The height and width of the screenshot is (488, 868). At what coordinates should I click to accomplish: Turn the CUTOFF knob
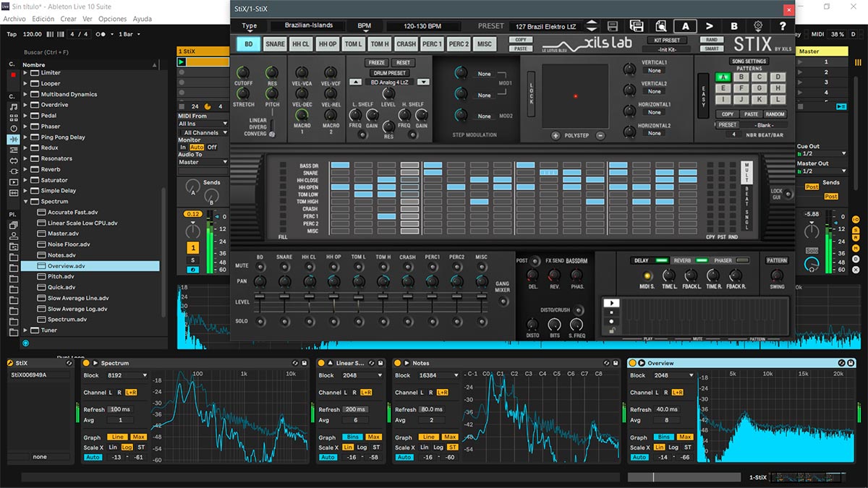[x=243, y=73]
